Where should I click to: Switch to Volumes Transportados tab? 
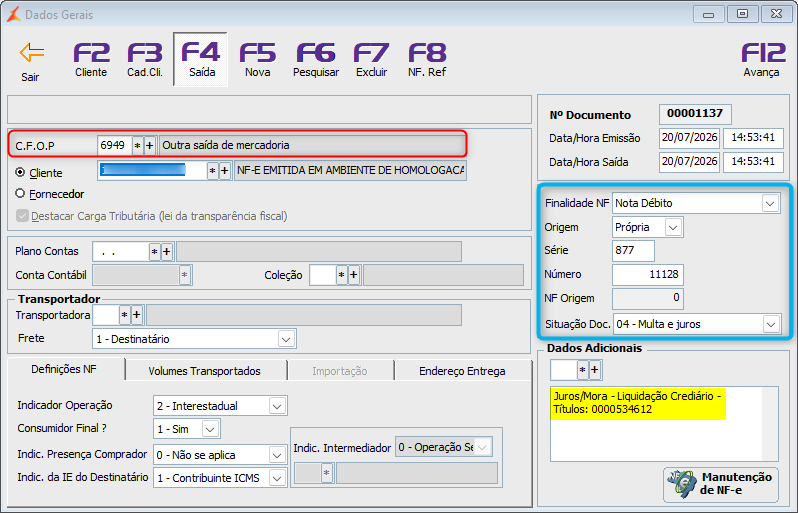[x=205, y=371]
